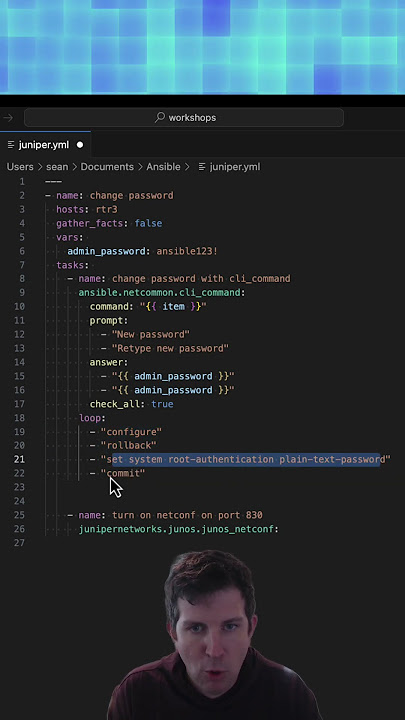Viewport: 405px width, 720px height.
Task: Click the "command:" key on line 10
Action: coord(112,306)
